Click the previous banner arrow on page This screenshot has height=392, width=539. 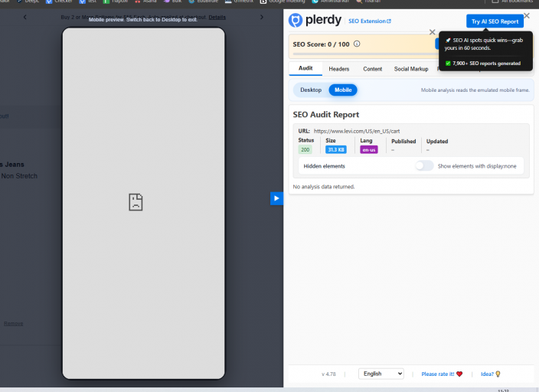(x=24, y=17)
